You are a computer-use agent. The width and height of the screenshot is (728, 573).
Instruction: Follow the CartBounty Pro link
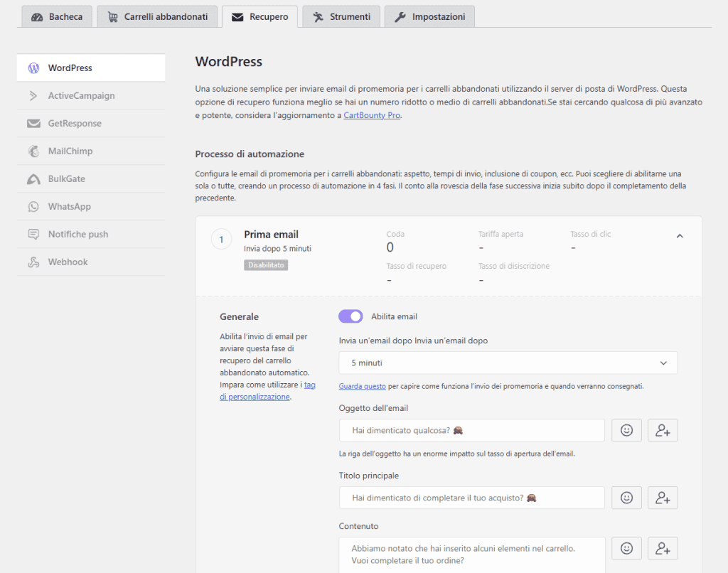click(372, 115)
